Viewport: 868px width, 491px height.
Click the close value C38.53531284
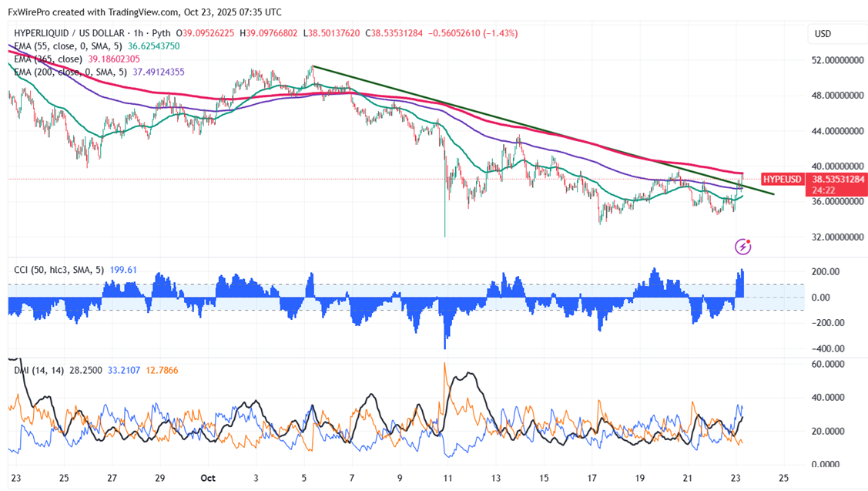pos(394,33)
